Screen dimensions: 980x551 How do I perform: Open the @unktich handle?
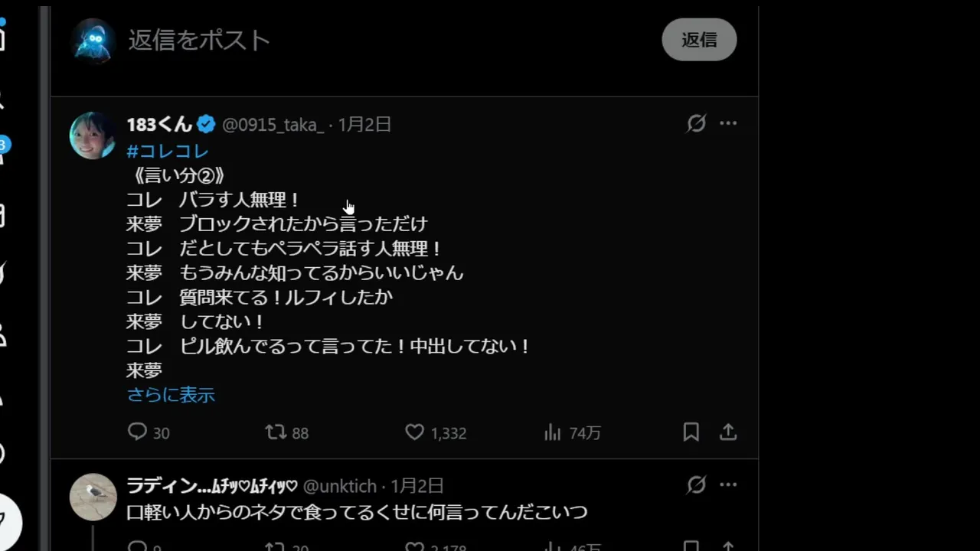click(x=340, y=486)
